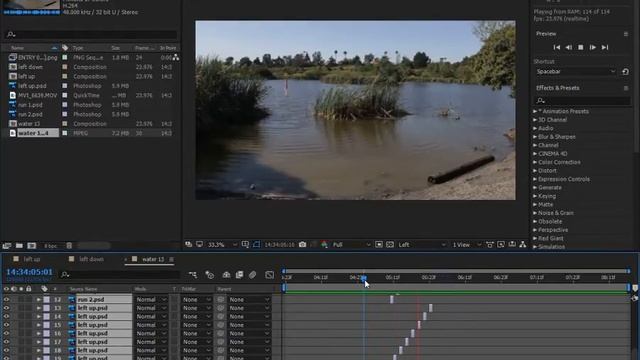Open the Left 3D view dropdown
Image resolution: width=640 pixels, height=360 pixels.
[422, 244]
